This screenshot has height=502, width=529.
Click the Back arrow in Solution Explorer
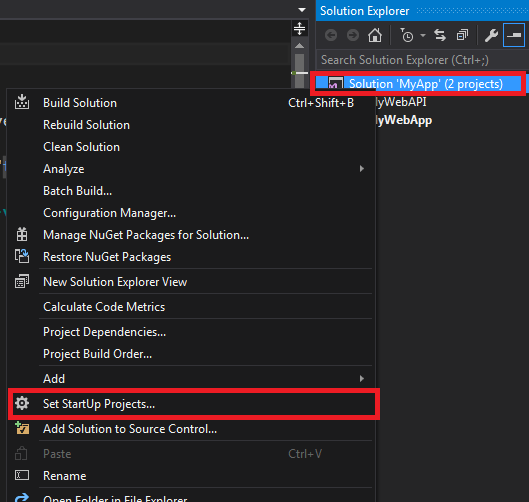tap(331, 35)
